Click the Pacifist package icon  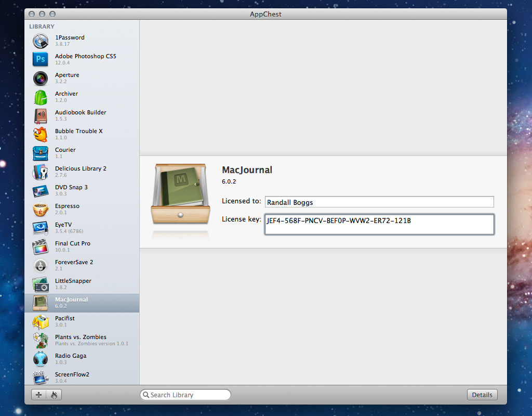click(x=41, y=321)
